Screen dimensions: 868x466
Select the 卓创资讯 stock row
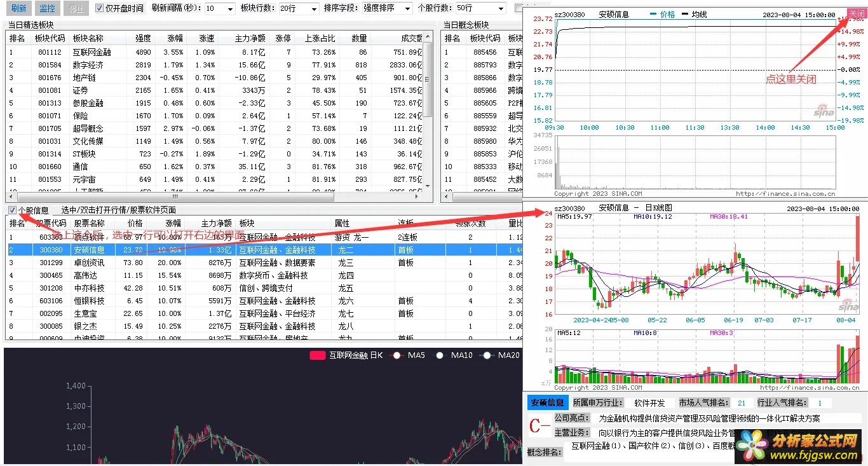(x=265, y=263)
